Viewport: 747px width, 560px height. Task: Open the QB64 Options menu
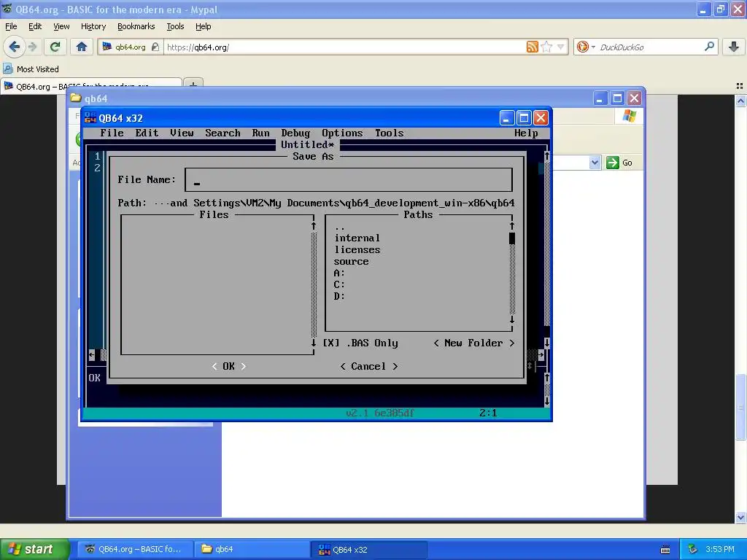pos(342,133)
